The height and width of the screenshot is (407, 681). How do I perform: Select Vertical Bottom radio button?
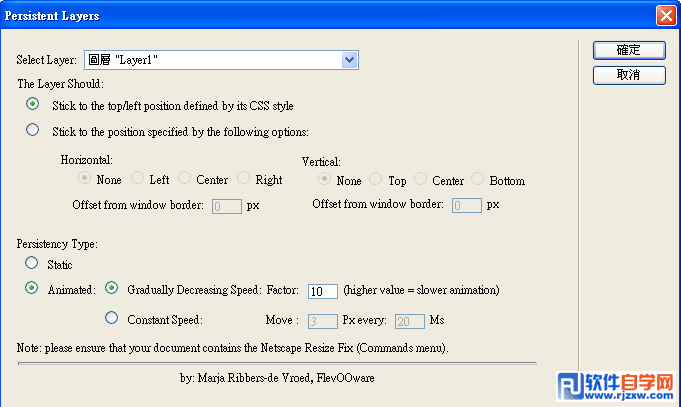[x=477, y=179]
